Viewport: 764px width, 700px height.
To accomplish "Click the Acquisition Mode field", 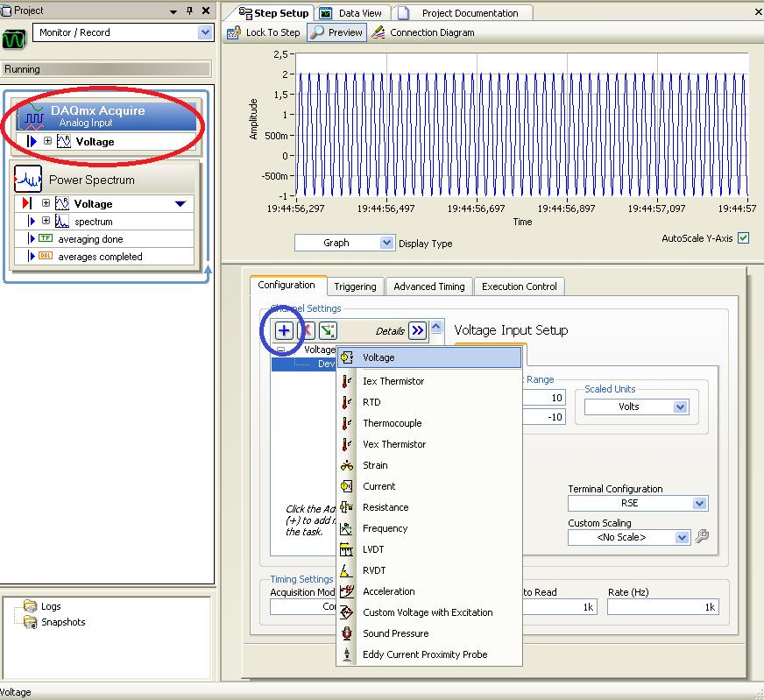I will (x=303, y=607).
